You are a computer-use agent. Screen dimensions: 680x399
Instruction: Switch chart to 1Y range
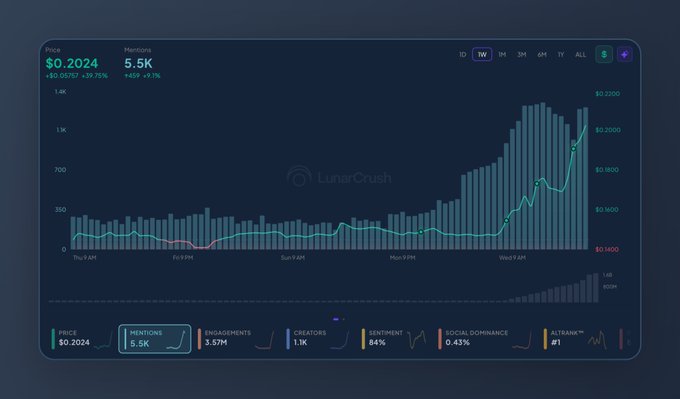click(561, 54)
